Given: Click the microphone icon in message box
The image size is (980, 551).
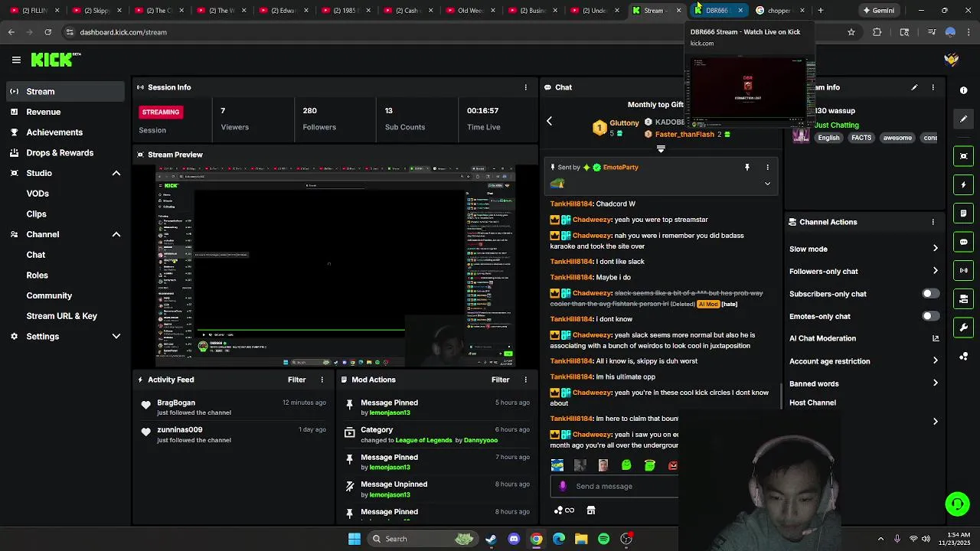Looking at the screenshot, I should [563, 486].
